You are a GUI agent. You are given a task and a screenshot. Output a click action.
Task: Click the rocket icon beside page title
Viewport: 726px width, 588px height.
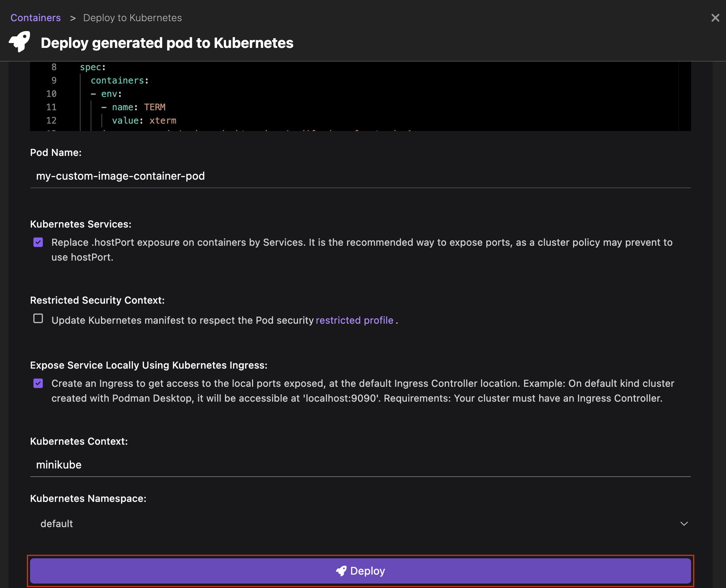[x=19, y=42]
